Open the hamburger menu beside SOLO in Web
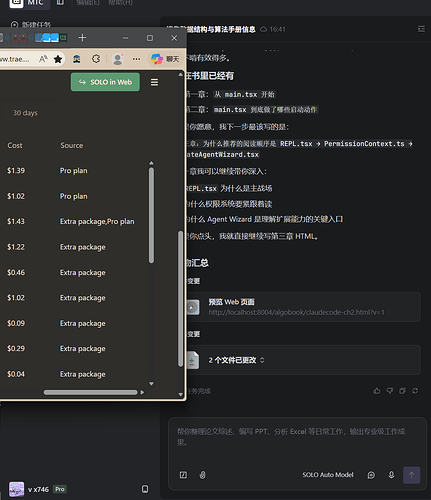 [154, 82]
